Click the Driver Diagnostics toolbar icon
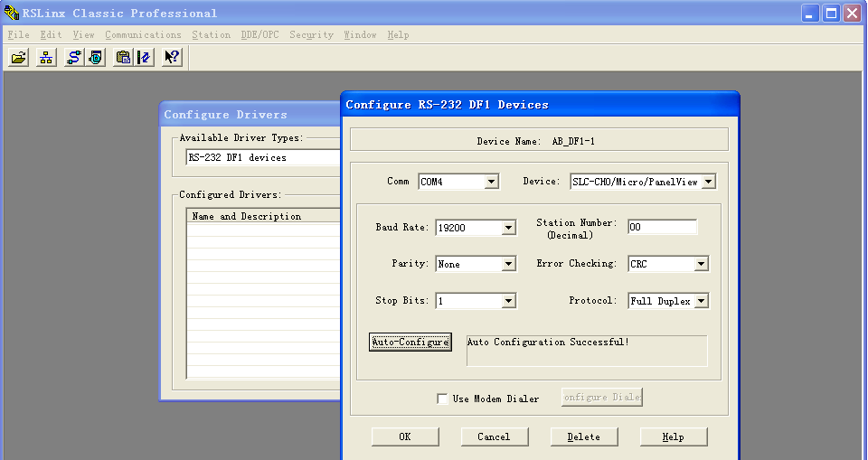The height and width of the screenshot is (460, 868). [x=96, y=58]
